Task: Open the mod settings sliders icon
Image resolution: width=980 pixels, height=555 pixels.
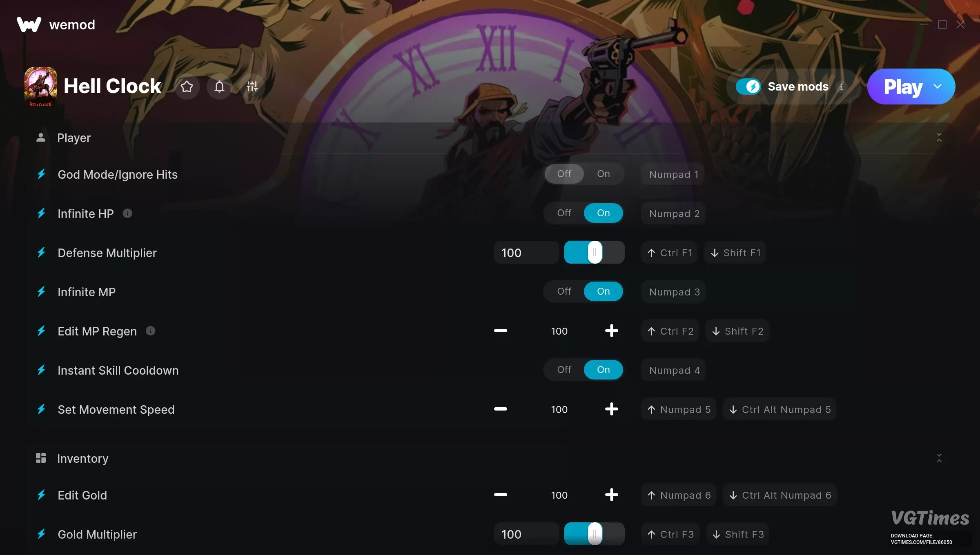Action: coord(252,87)
